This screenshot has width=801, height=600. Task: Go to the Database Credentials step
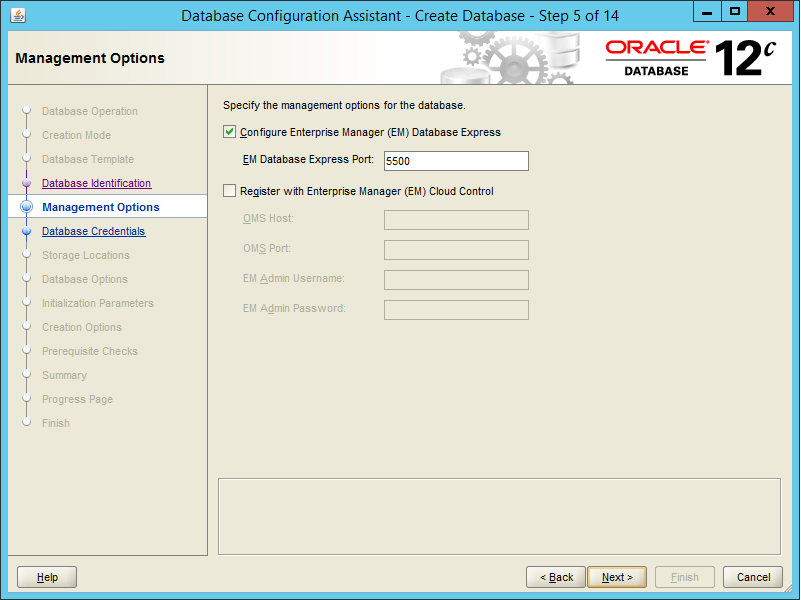[x=93, y=231]
